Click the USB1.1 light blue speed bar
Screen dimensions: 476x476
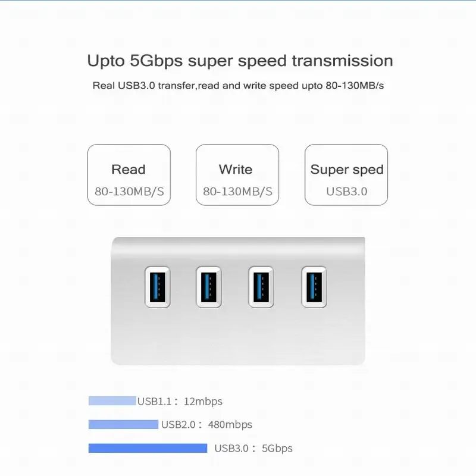coord(112,401)
